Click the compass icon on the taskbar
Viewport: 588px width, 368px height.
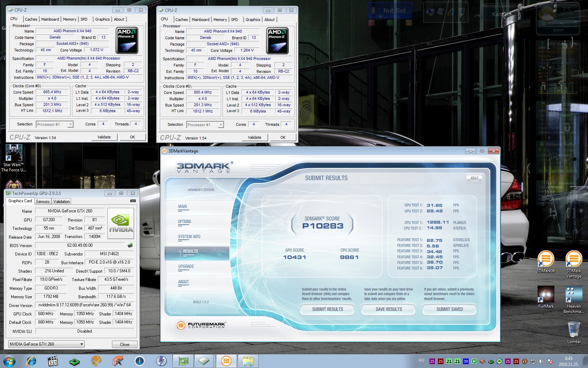[x=140, y=361]
